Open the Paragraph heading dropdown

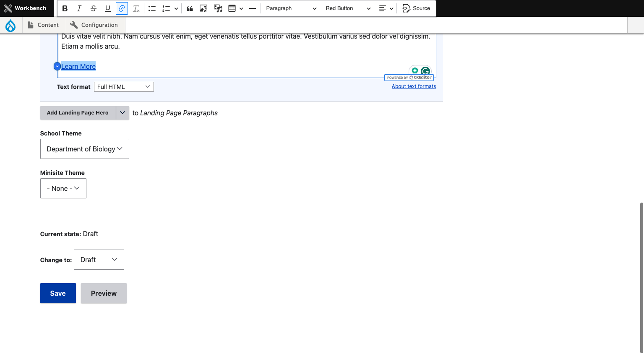pyautogui.click(x=291, y=8)
